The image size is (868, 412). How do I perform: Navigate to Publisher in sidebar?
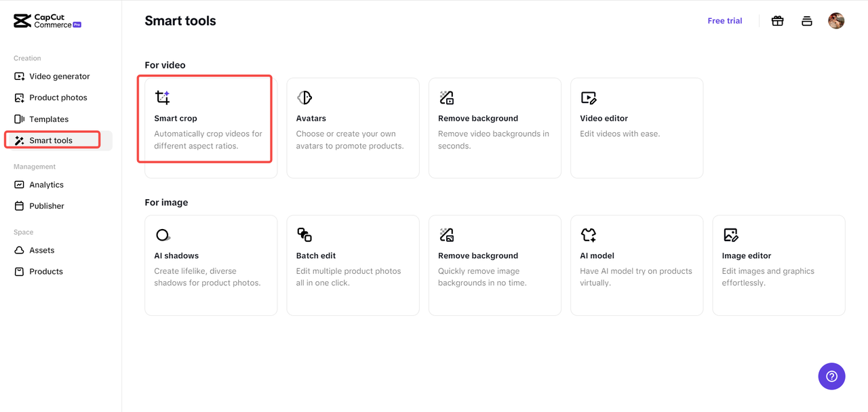coord(47,206)
